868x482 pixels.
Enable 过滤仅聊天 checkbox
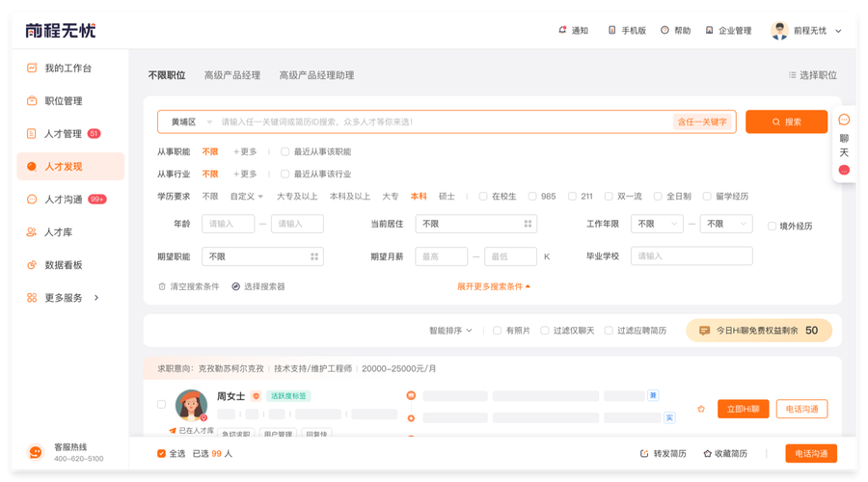(545, 331)
